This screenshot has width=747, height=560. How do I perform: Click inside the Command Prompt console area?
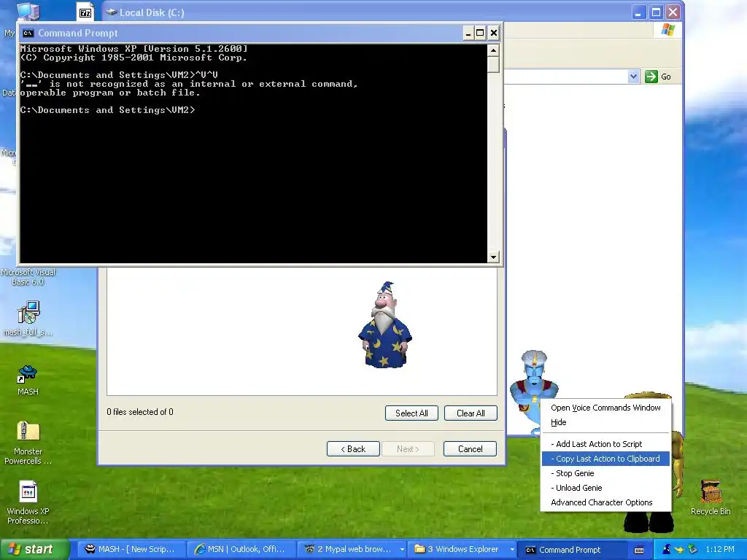click(x=253, y=153)
